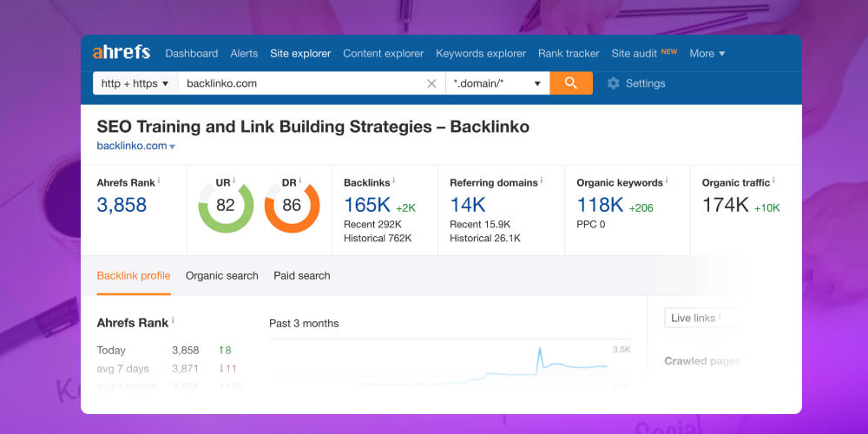
Task: Click the backlinko.com search input field
Action: coord(299,83)
